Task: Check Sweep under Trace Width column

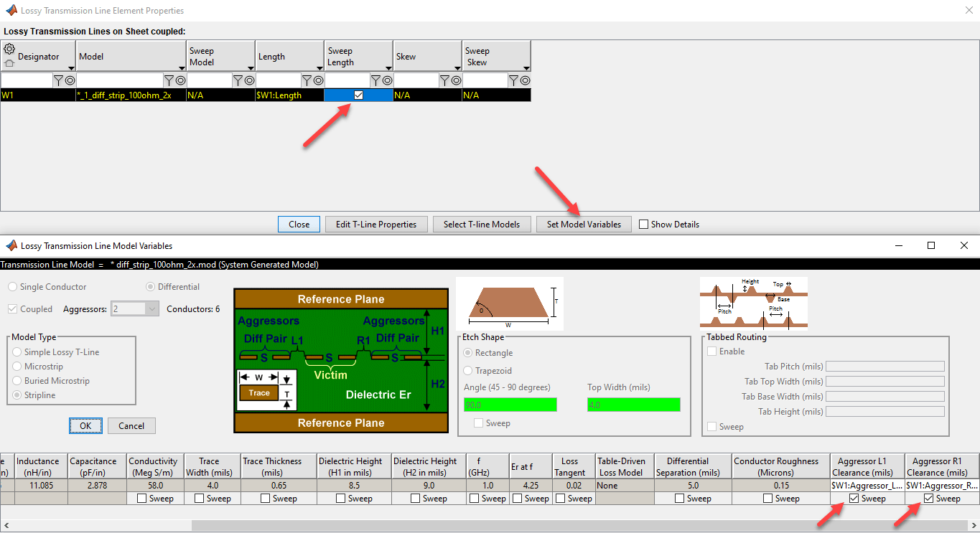Action: coord(199,498)
